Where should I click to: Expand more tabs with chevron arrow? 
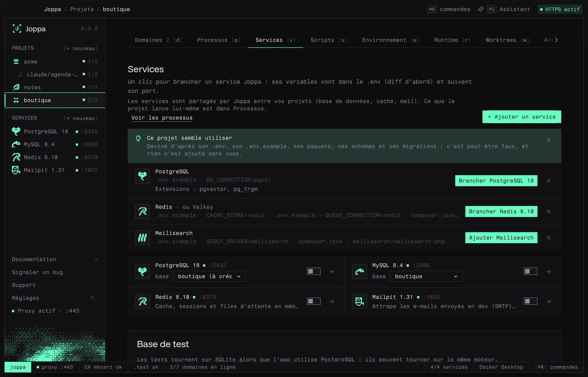tap(557, 40)
